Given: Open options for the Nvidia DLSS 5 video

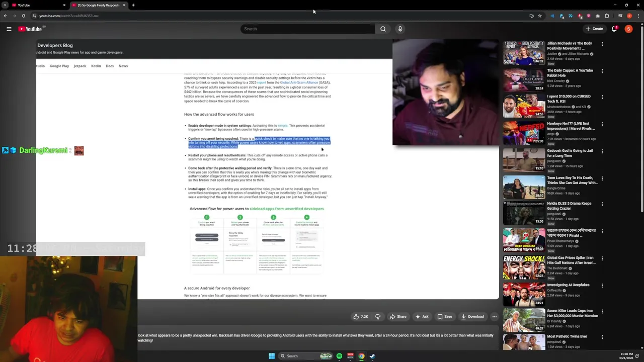Looking at the screenshot, I should pos(602,205).
